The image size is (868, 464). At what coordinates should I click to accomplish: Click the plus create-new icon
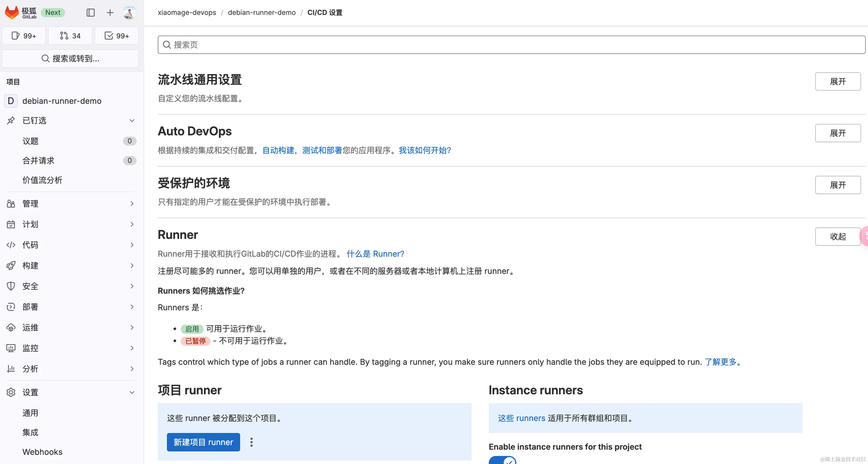click(110, 12)
